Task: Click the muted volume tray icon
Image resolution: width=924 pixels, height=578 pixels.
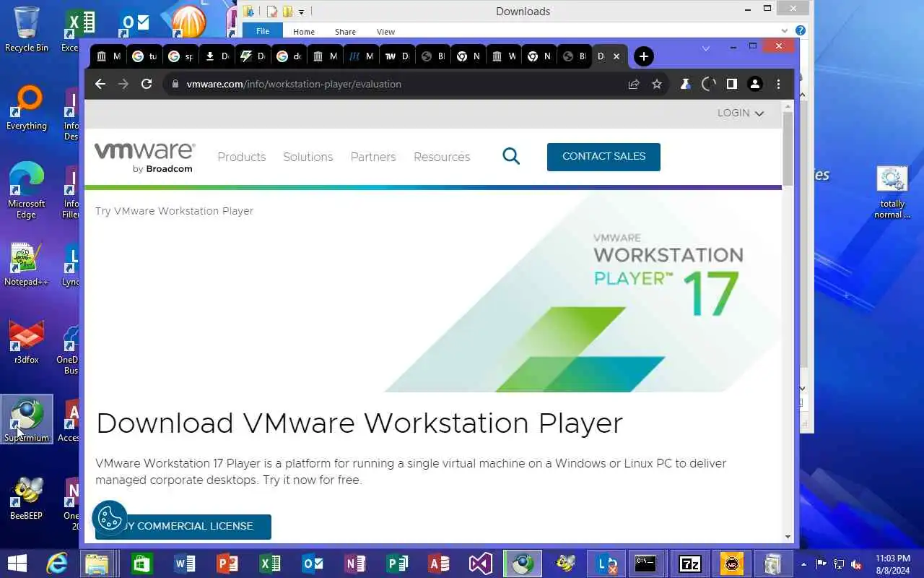Action: 856,564
